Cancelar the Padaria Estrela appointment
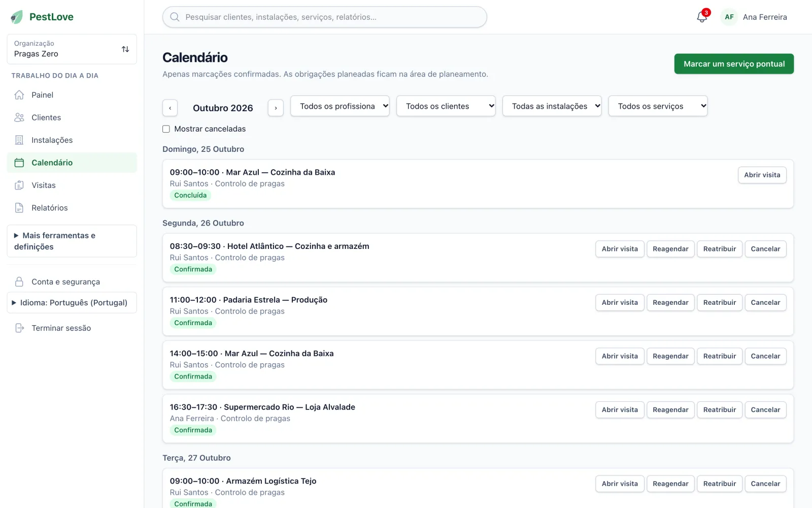This screenshot has width=812, height=508. pyautogui.click(x=765, y=303)
